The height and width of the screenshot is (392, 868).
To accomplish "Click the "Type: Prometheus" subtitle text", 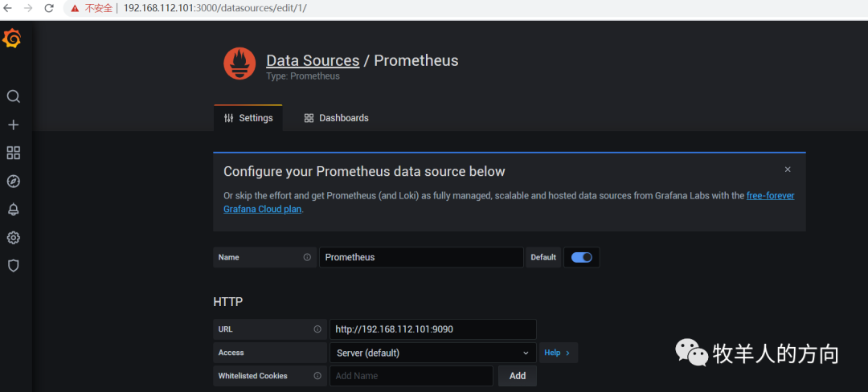I will (x=303, y=76).
